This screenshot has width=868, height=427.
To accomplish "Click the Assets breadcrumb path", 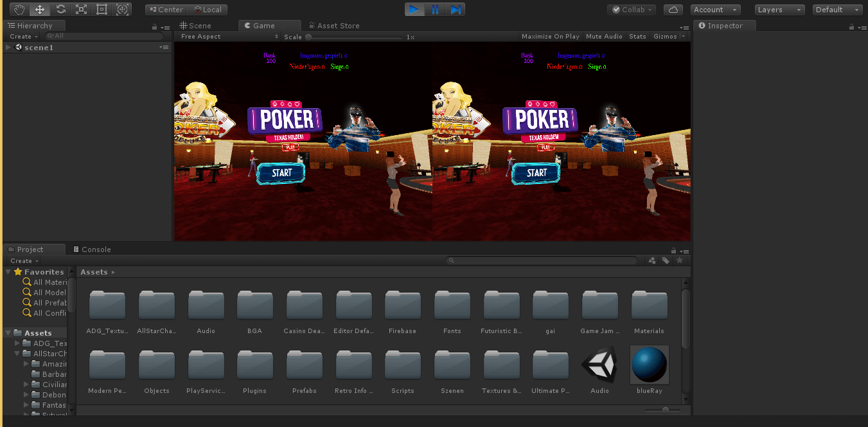I will [x=94, y=272].
